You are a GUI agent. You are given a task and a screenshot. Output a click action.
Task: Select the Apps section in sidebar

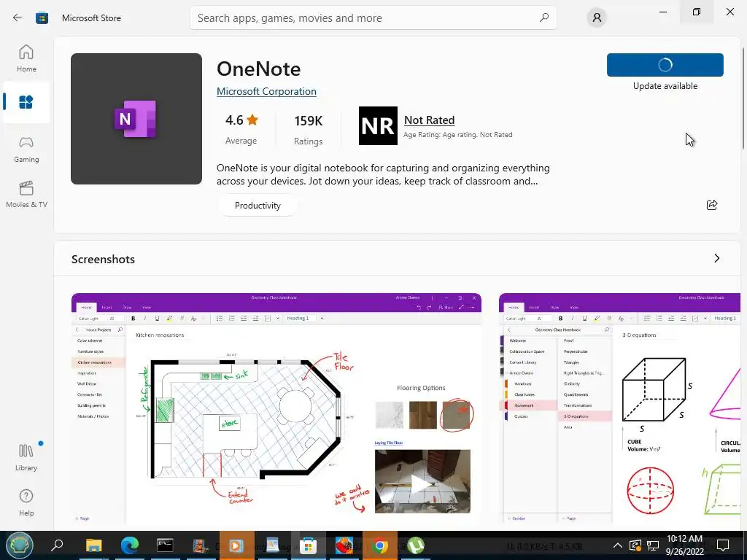point(26,102)
